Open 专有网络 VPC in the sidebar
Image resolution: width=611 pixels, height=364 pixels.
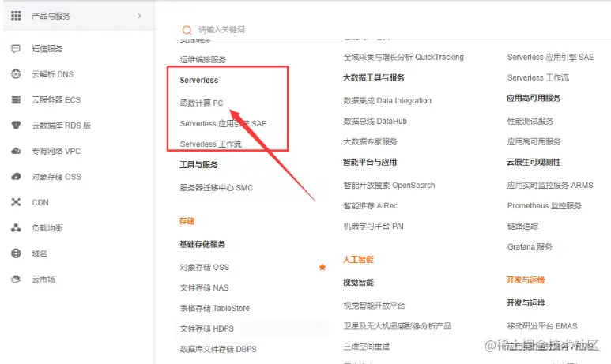pyautogui.click(x=56, y=151)
